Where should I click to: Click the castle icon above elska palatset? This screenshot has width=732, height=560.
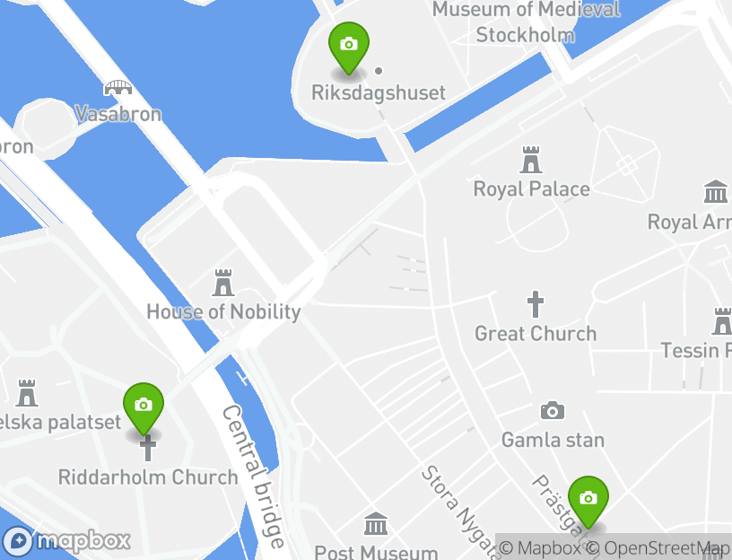pos(27,393)
